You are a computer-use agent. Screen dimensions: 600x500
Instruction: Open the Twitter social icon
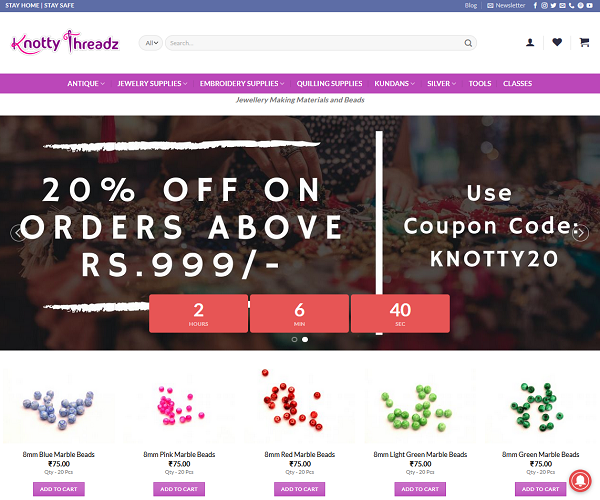click(553, 5)
